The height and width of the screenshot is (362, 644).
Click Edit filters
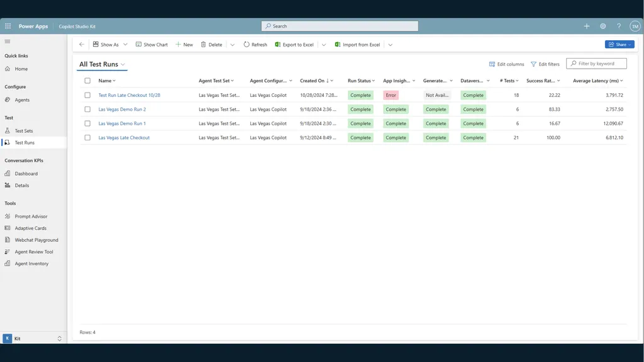(545, 64)
